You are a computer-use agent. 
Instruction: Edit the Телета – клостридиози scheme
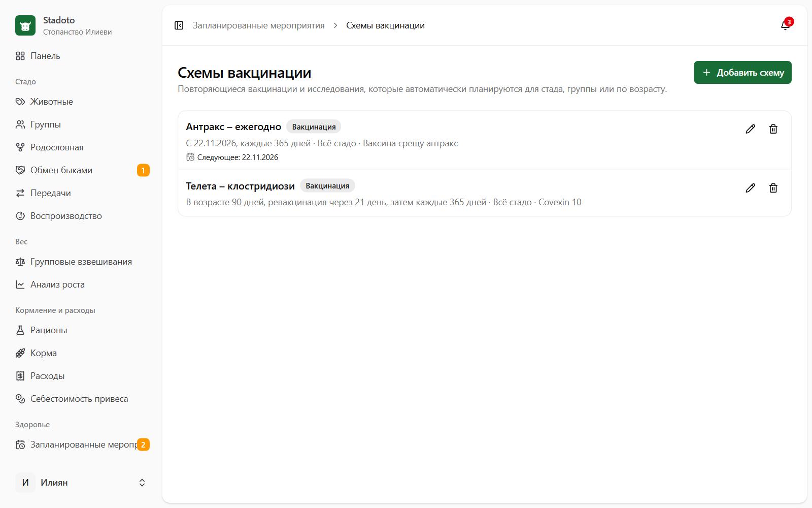[x=751, y=188]
